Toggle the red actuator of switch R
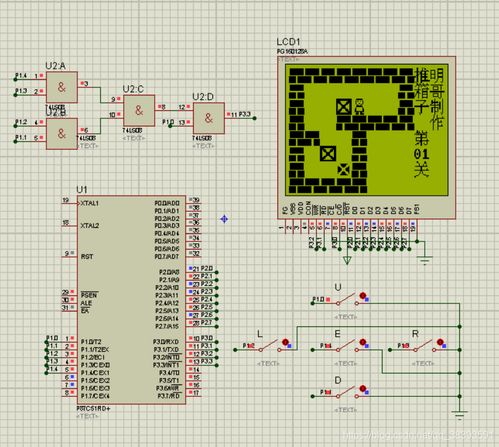 click(x=440, y=342)
